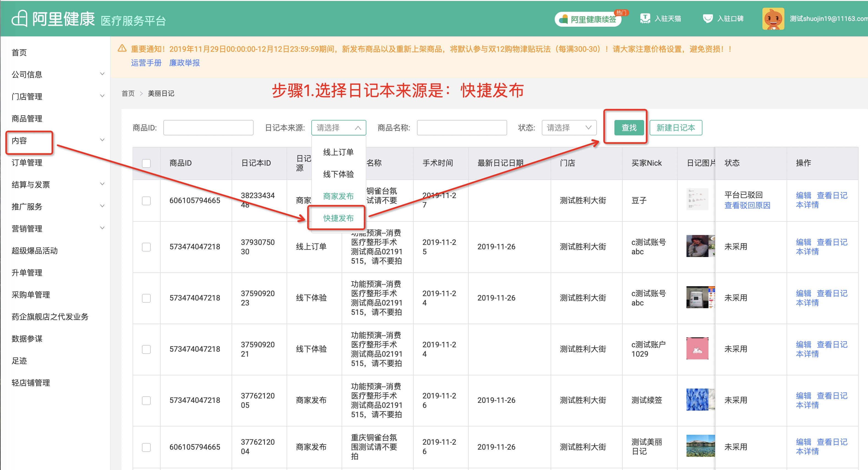Open the 状态 filter dropdown

(x=569, y=128)
